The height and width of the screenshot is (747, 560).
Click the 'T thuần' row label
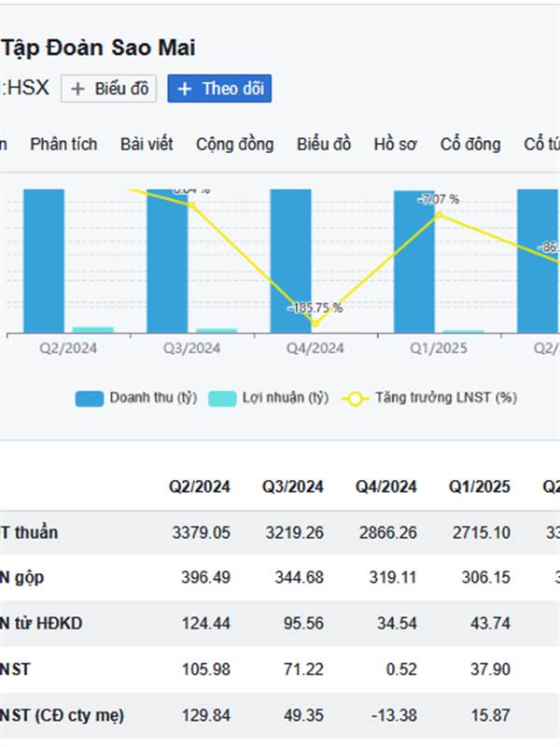pos(29,532)
